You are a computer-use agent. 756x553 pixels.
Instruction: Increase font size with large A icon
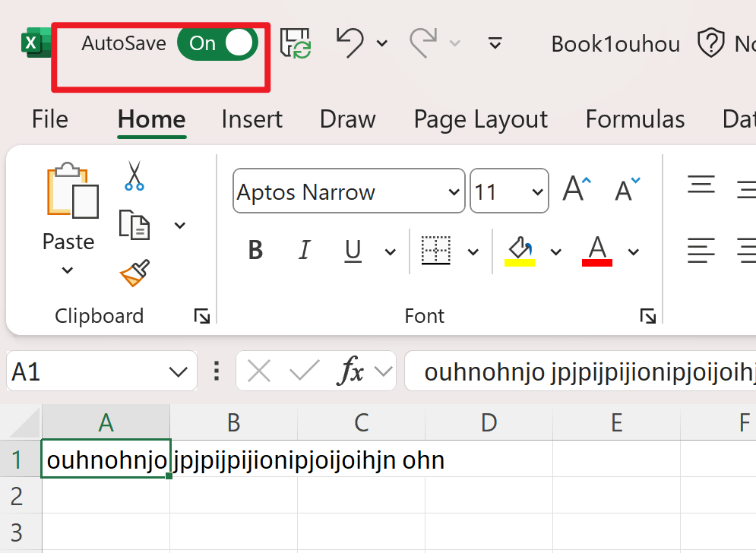(x=576, y=189)
